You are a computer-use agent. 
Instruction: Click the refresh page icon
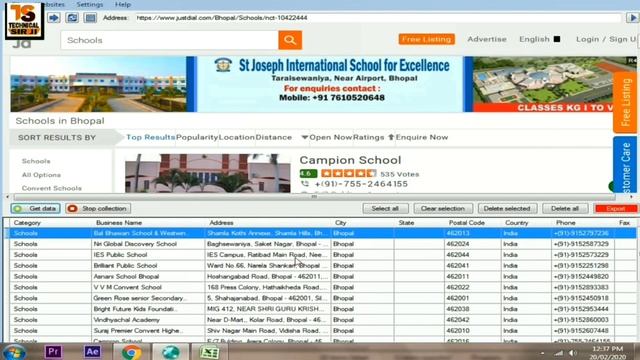72,18
